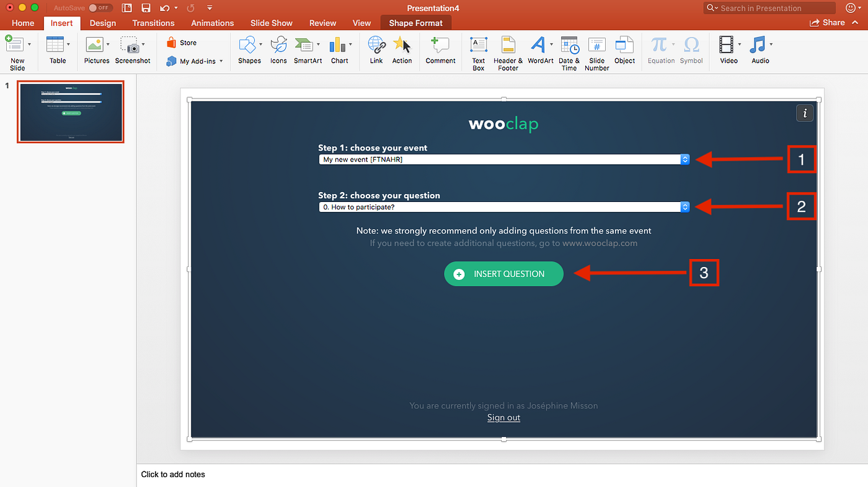Switch to the Design tab

click(x=103, y=23)
